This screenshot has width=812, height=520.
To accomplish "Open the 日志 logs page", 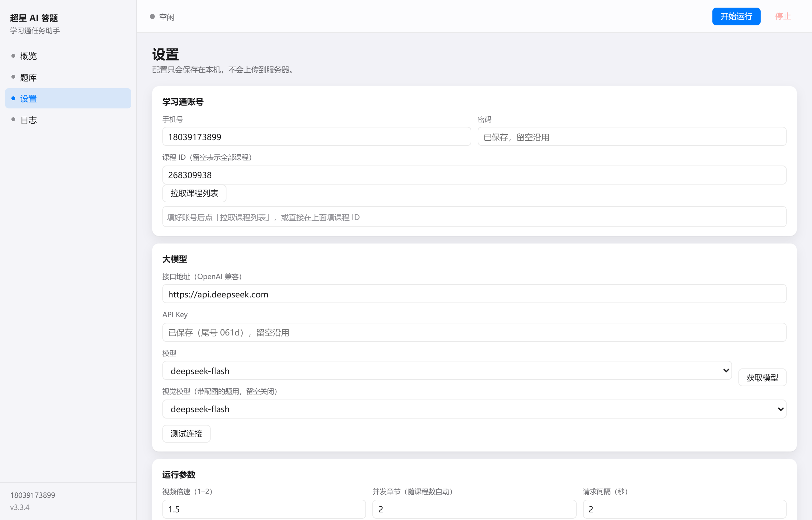I will (x=68, y=120).
